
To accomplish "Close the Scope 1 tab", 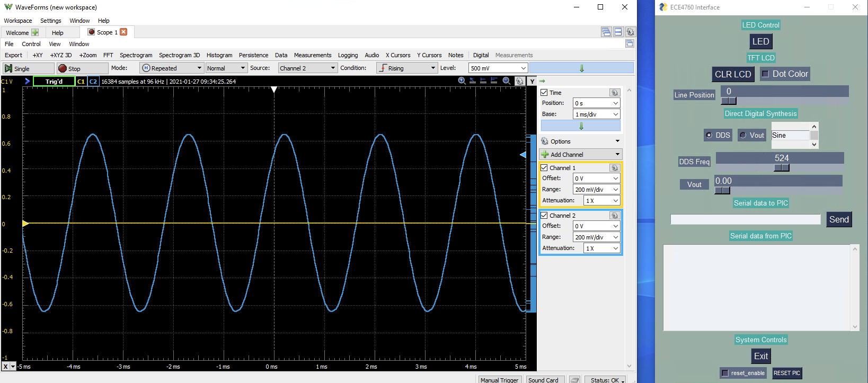I will pos(123,32).
